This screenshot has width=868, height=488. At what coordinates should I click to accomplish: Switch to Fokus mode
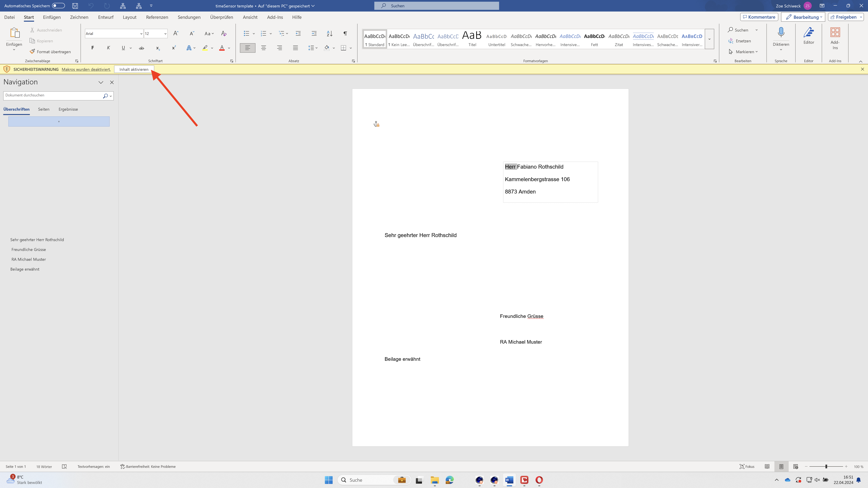747,466
